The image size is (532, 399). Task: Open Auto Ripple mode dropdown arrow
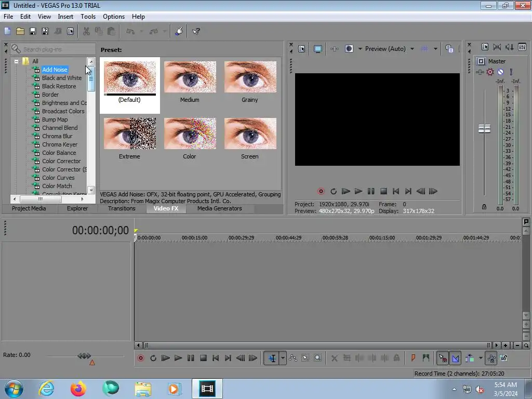[481, 358]
